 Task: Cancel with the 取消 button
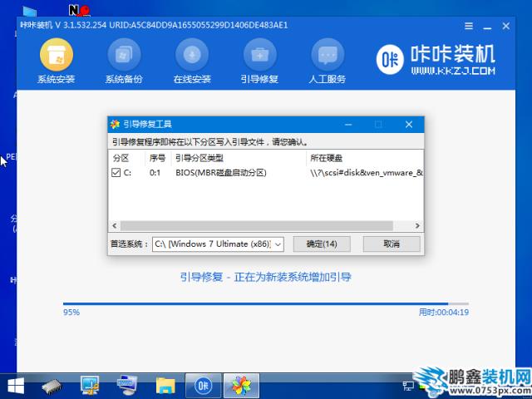(392, 244)
